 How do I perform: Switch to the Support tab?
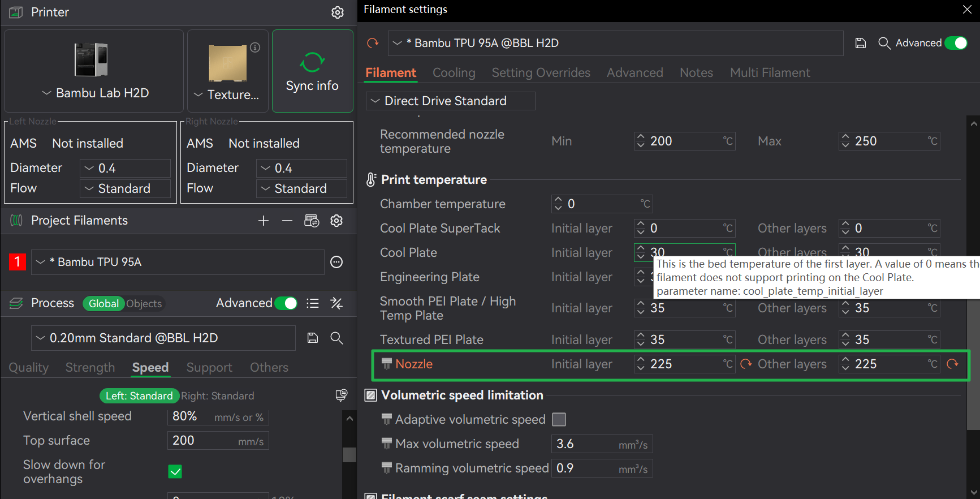[209, 368]
